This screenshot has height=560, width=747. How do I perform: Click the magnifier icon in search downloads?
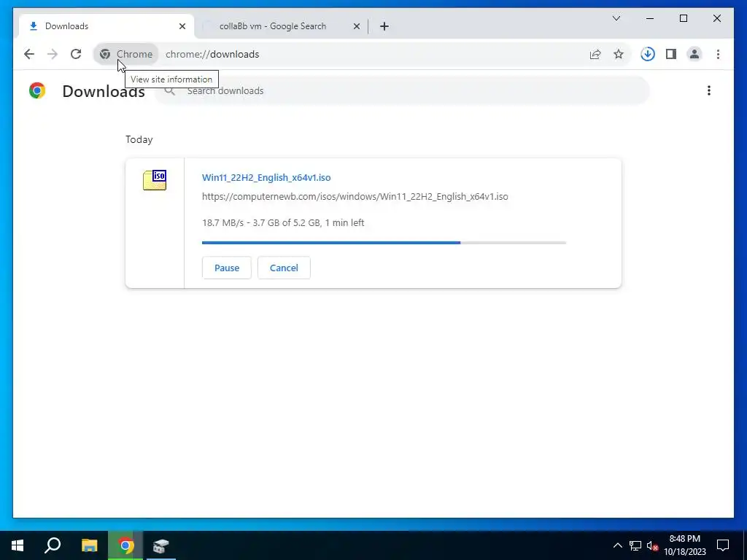(169, 90)
